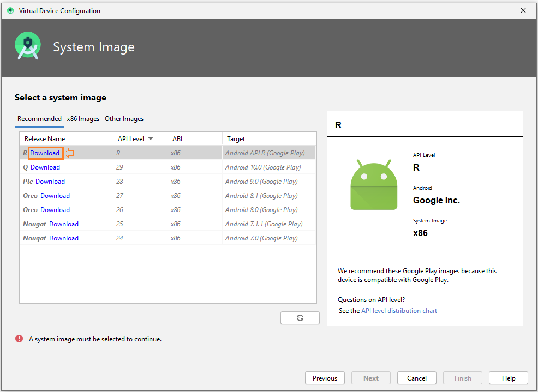Click the 'A system image must be selected' message
This screenshot has width=538, height=392.
tap(95, 339)
